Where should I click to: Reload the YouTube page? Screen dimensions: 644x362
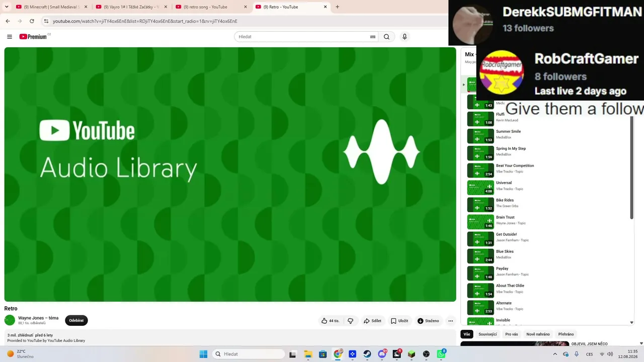pyautogui.click(x=32, y=21)
